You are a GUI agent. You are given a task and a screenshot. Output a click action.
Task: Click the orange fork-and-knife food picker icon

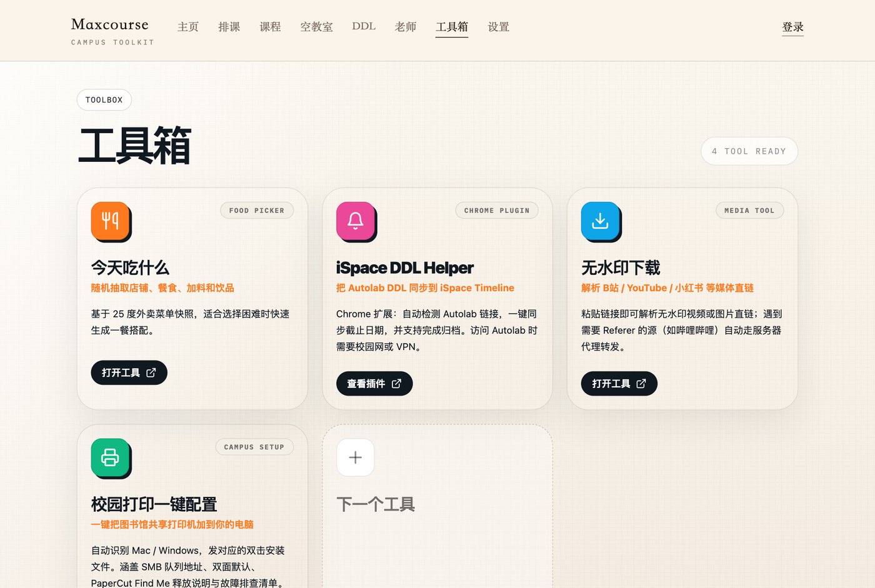[x=111, y=221]
